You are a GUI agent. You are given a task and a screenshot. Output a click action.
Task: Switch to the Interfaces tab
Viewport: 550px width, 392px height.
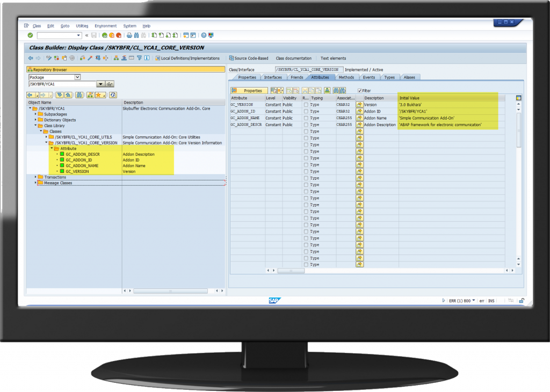[x=273, y=77]
